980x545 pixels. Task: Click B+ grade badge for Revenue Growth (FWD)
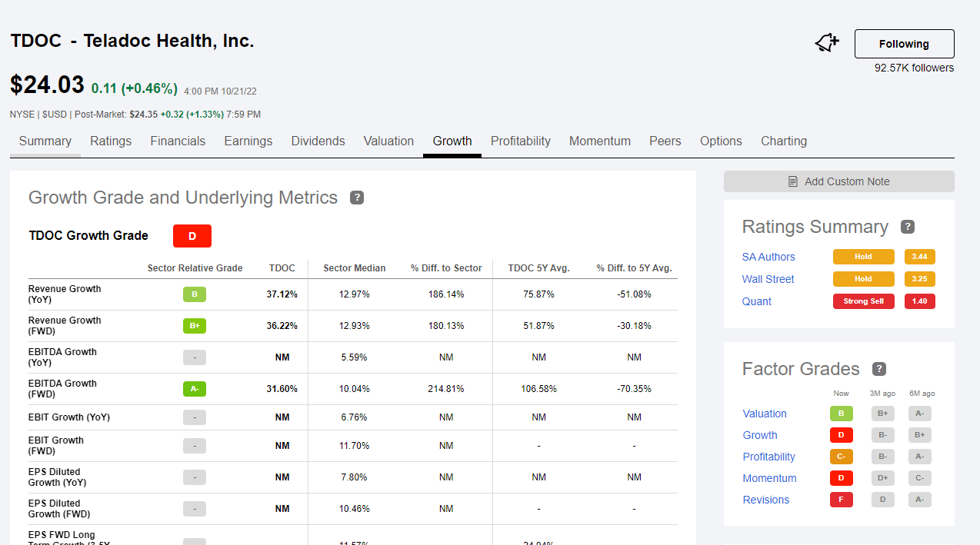click(195, 326)
